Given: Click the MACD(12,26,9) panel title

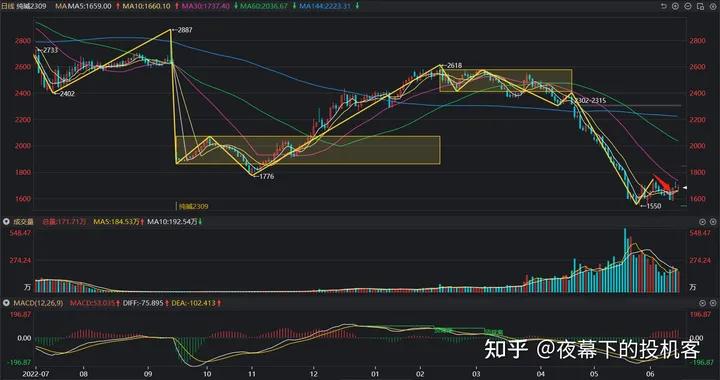Looking at the screenshot, I should click(x=39, y=303).
